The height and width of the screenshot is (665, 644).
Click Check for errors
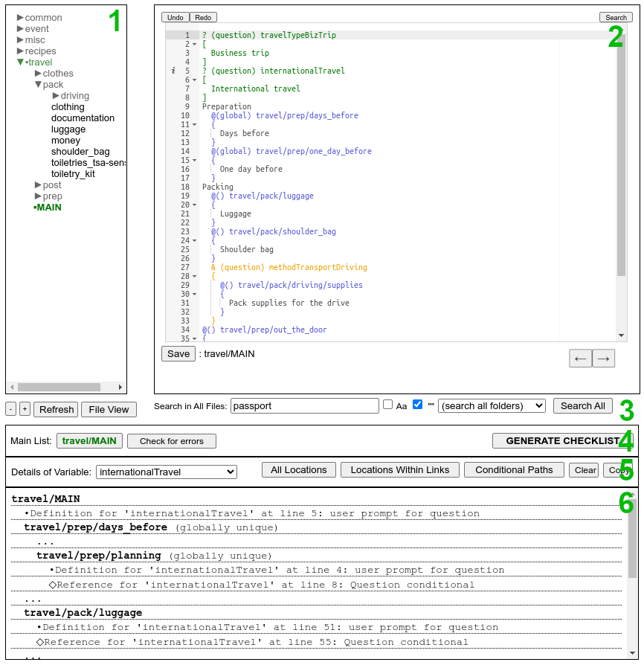(172, 441)
